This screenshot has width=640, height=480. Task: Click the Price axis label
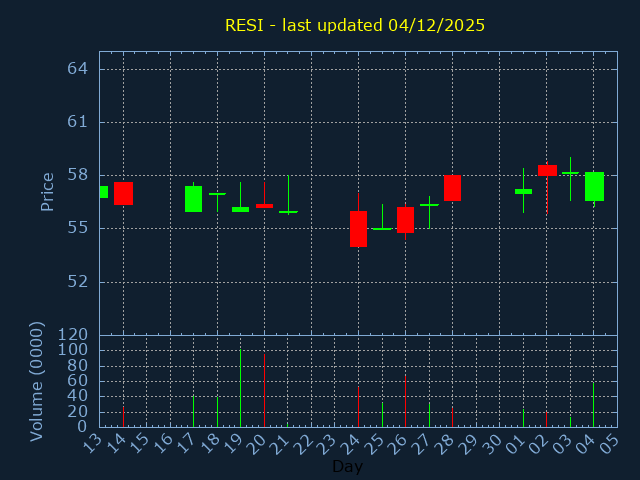(x=47, y=191)
